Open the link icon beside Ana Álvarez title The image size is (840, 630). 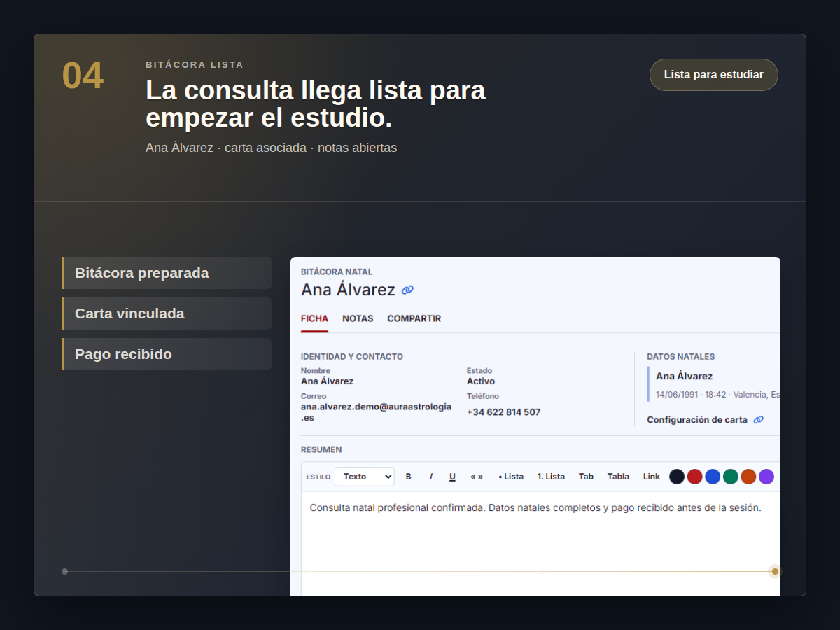[x=408, y=290]
